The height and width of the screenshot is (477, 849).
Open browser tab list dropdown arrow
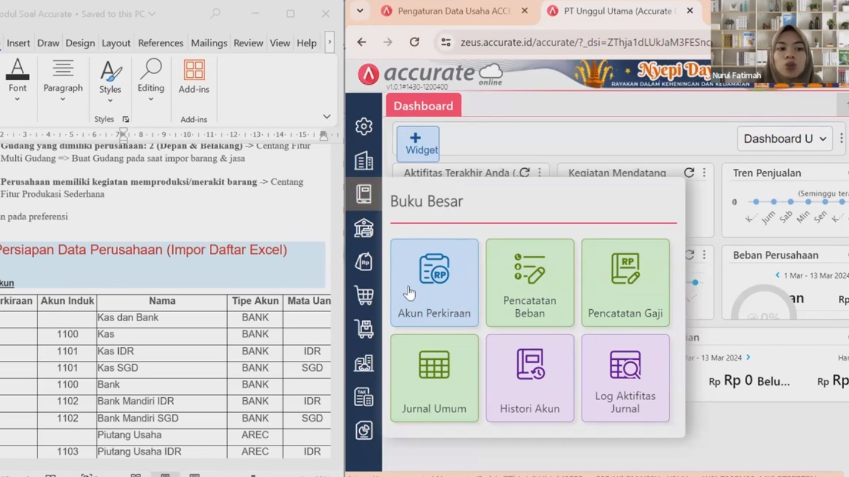[x=360, y=11]
